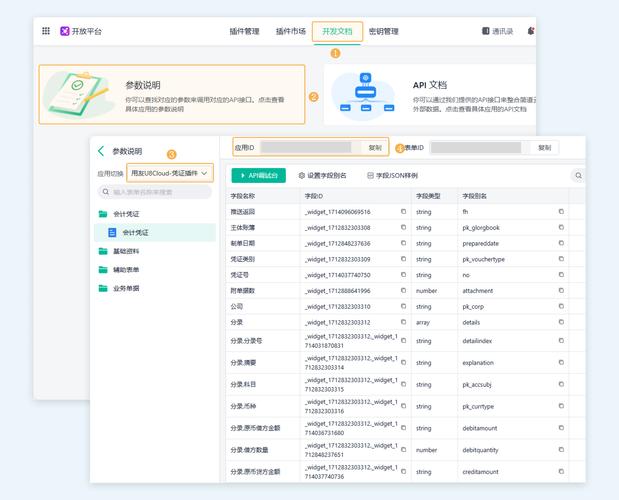The height and width of the screenshot is (500, 619).
Task: Open the apps grid launcher icon
Action: point(46,31)
